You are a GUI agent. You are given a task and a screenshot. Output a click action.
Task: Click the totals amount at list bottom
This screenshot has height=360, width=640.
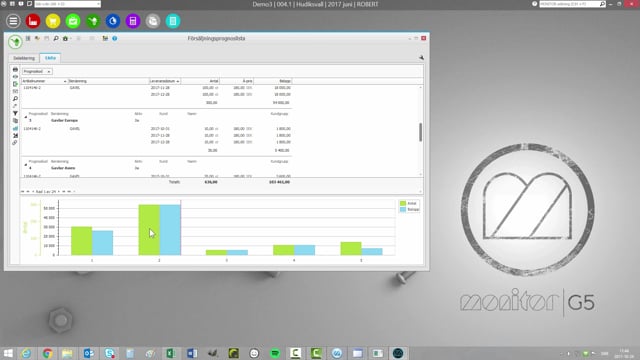(280, 182)
